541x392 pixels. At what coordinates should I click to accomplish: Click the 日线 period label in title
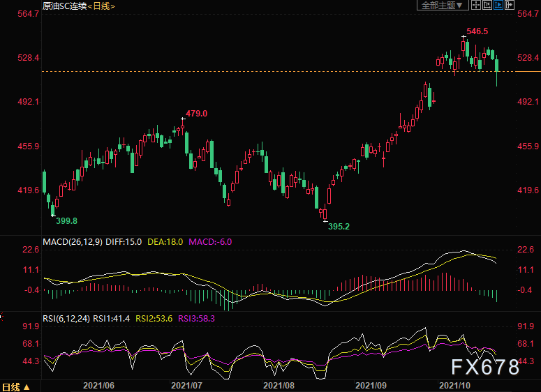(101, 6)
